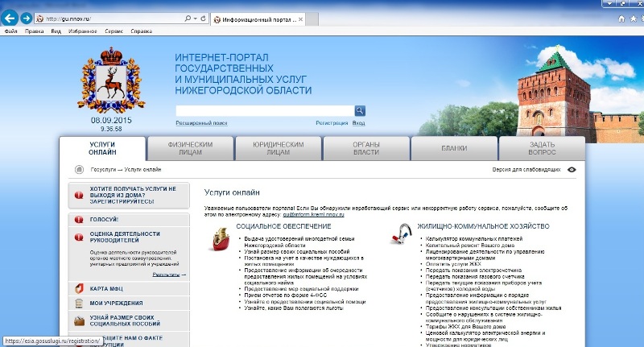644x347 pixels.
Task: Open the Бланки tab
Action: pos(454,148)
